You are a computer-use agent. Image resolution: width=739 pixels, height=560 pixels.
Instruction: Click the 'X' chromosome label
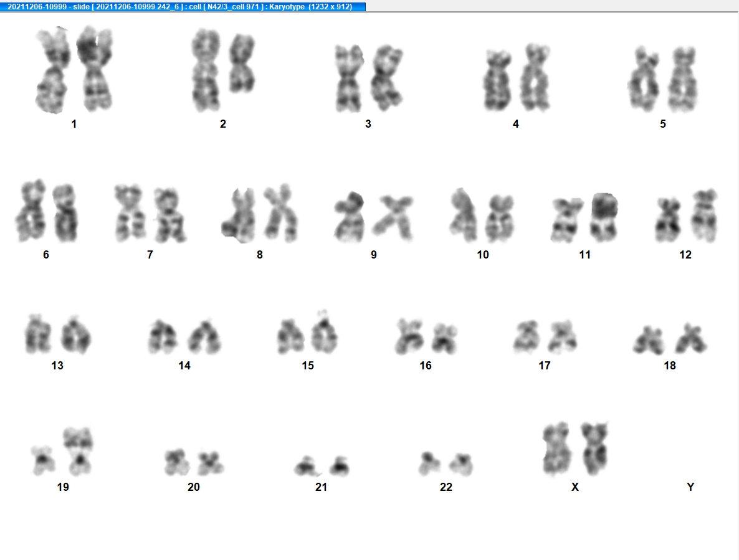coord(575,487)
